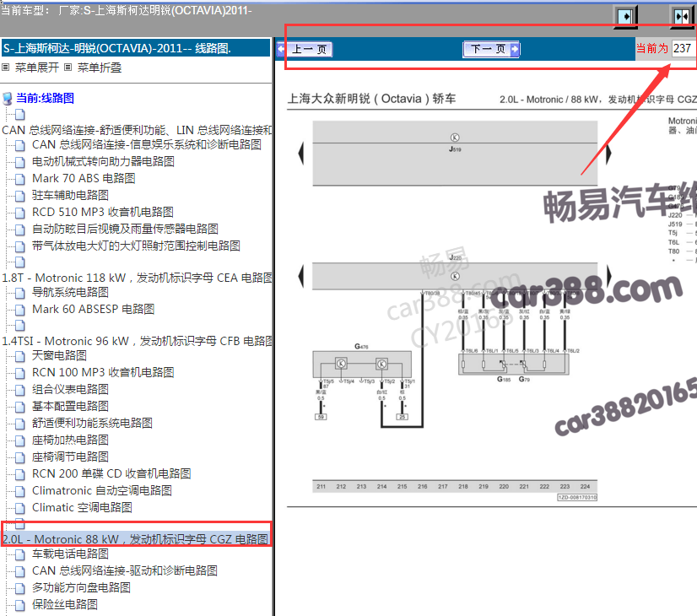Click the page icon beside 多功能方向盘电路图
The image size is (697, 616).
[20, 588]
